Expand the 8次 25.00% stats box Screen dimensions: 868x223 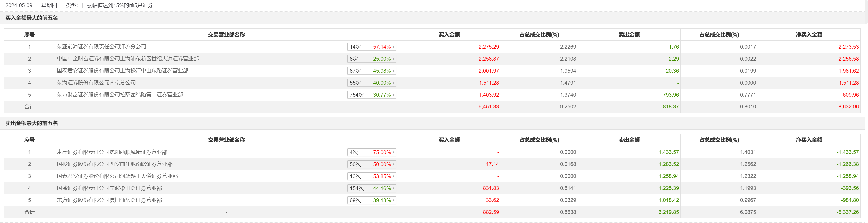(371, 59)
